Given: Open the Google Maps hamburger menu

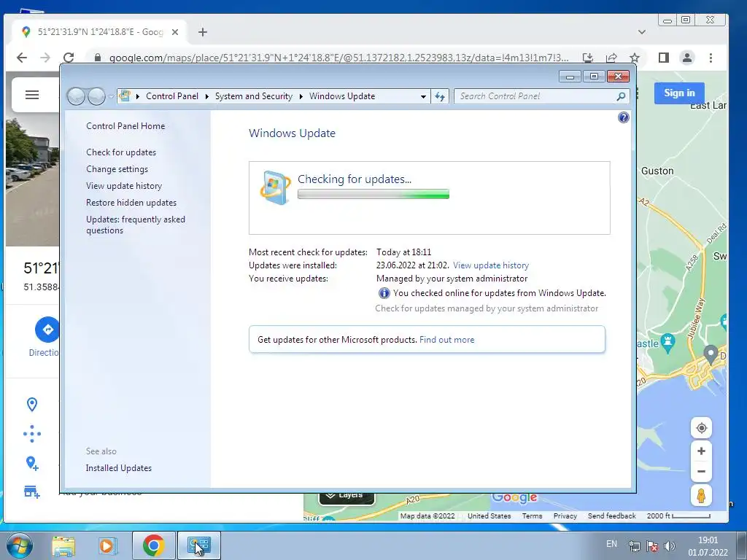Looking at the screenshot, I should [32, 95].
